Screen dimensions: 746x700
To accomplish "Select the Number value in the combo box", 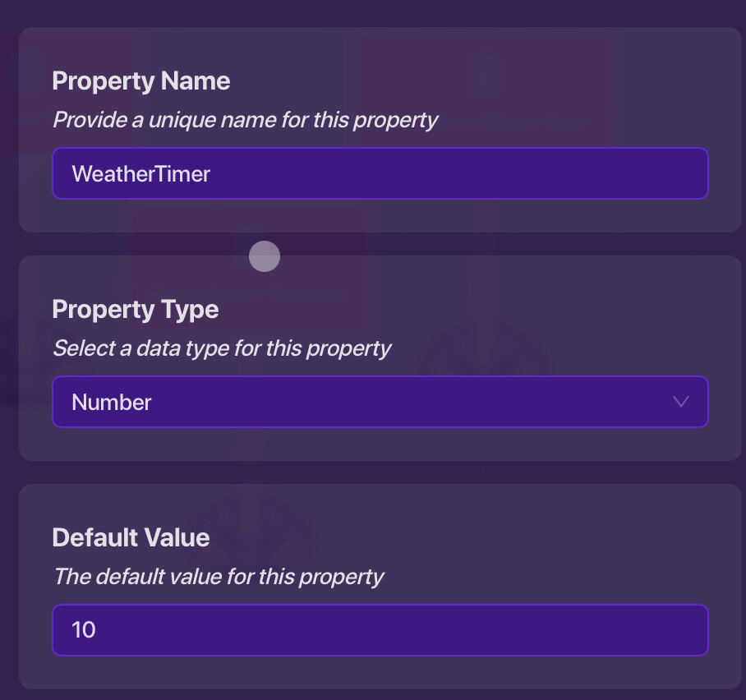I will pyautogui.click(x=112, y=402).
